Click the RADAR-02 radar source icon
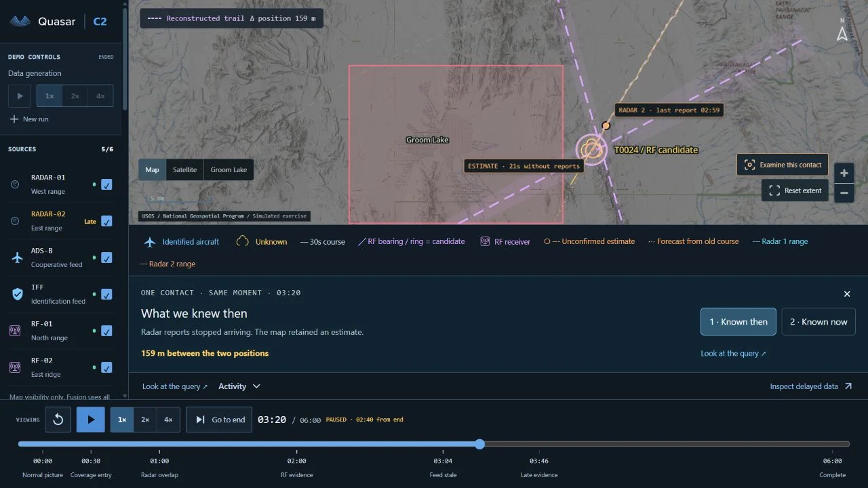Image resolution: width=868 pixels, height=488 pixels. pos(15,221)
